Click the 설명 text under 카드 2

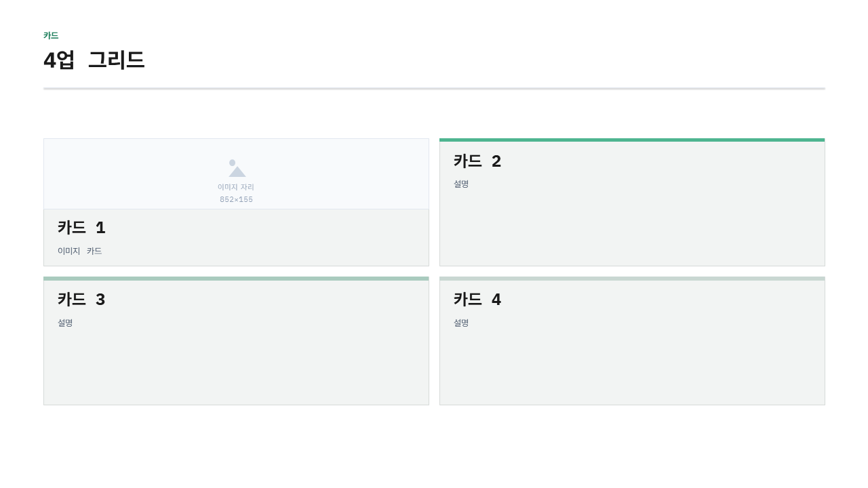coord(461,184)
